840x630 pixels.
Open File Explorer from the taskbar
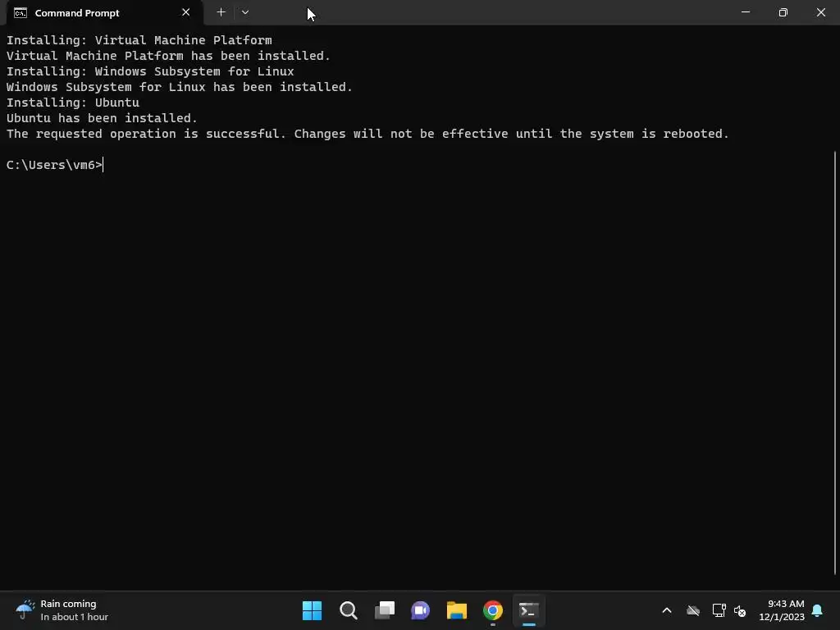pos(456,610)
